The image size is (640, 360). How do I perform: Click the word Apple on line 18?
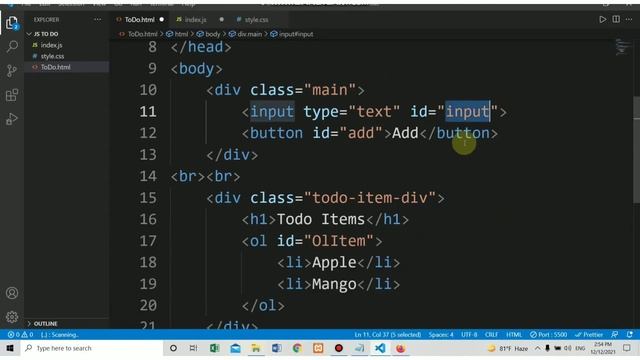click(334, 263)
